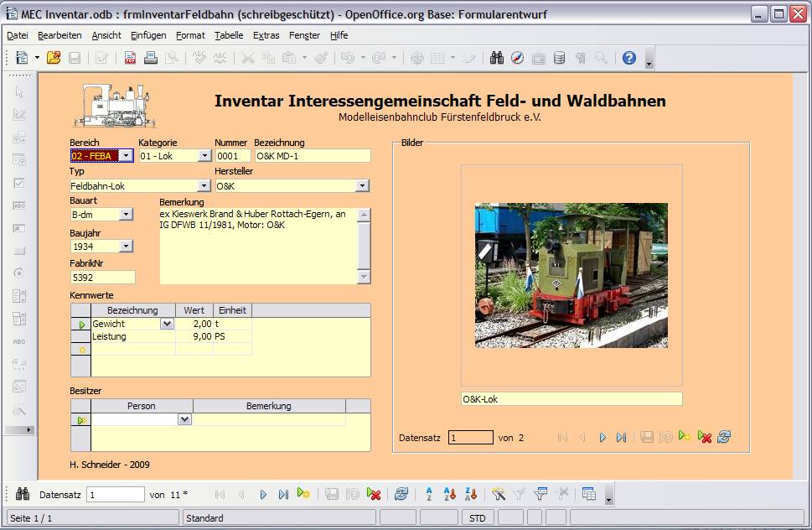Click the Print File Directly icon
Image resolution: width=812 pixels, height=530 pixels.
click(149, 57)
